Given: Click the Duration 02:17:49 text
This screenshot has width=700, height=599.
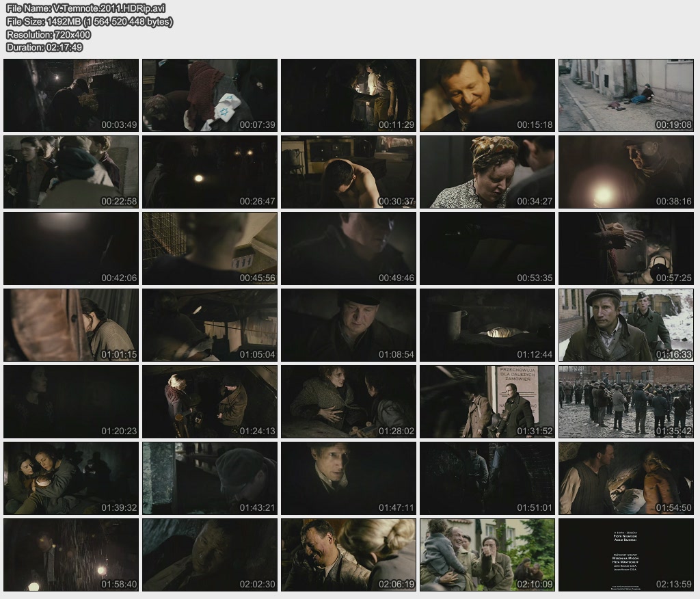Looking at the screenshot, I should tap(44, 47).
